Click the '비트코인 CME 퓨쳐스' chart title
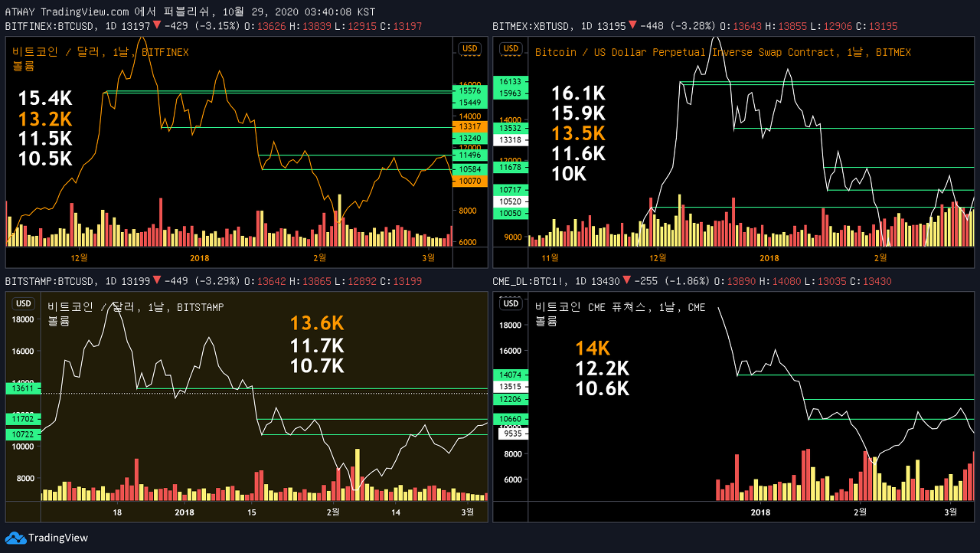Image resolution: width=980 pixels, height=553 pixels. click(x=620, y=307)
